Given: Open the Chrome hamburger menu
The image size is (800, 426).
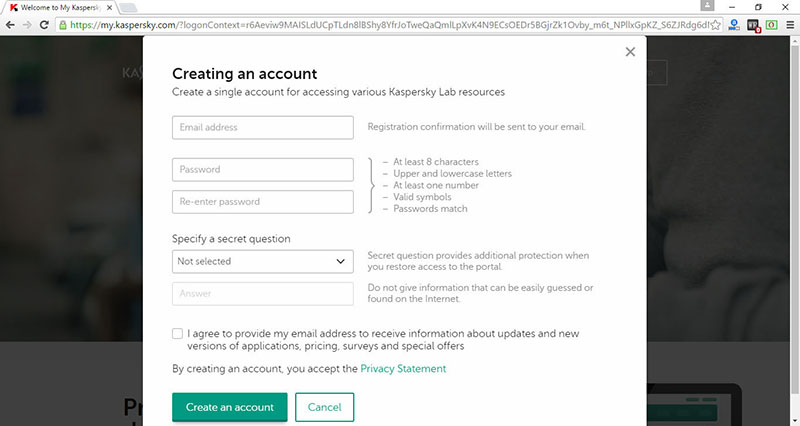Looking at the screenshot, I should click(790, 24).
